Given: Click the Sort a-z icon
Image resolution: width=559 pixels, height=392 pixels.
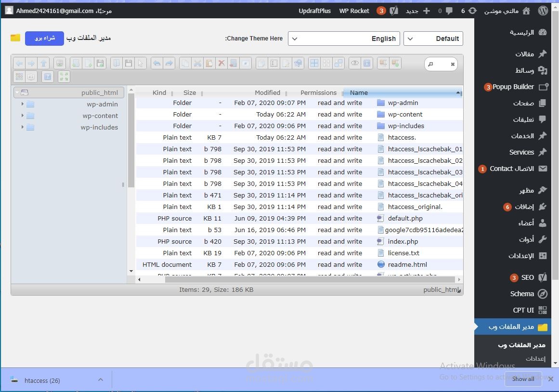Looking at the screenshot, I should click(x=31, y=77).
